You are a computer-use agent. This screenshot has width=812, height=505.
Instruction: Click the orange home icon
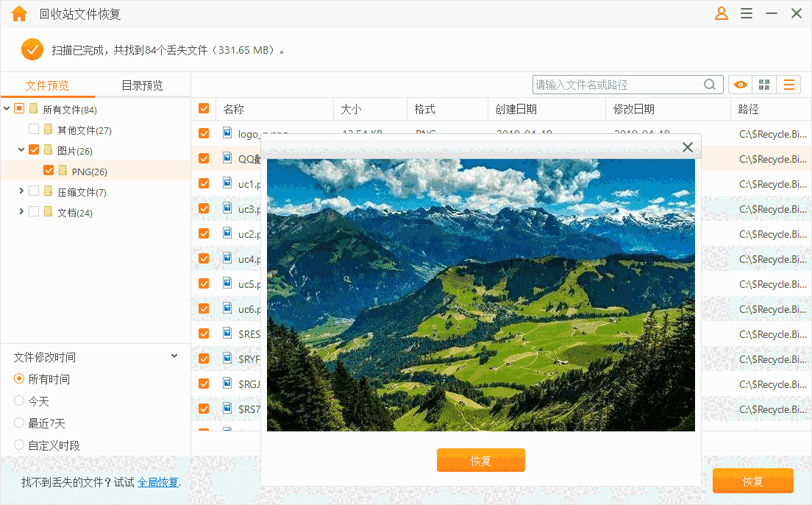(19, 14)
